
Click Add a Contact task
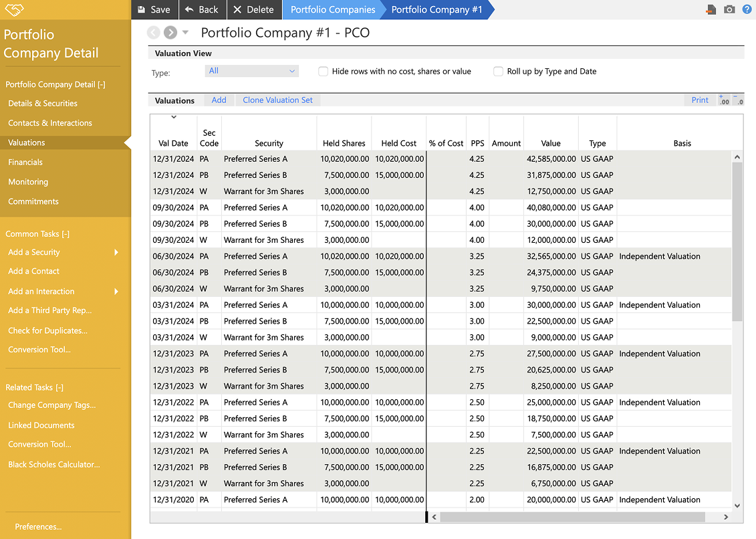pos(33,272)
